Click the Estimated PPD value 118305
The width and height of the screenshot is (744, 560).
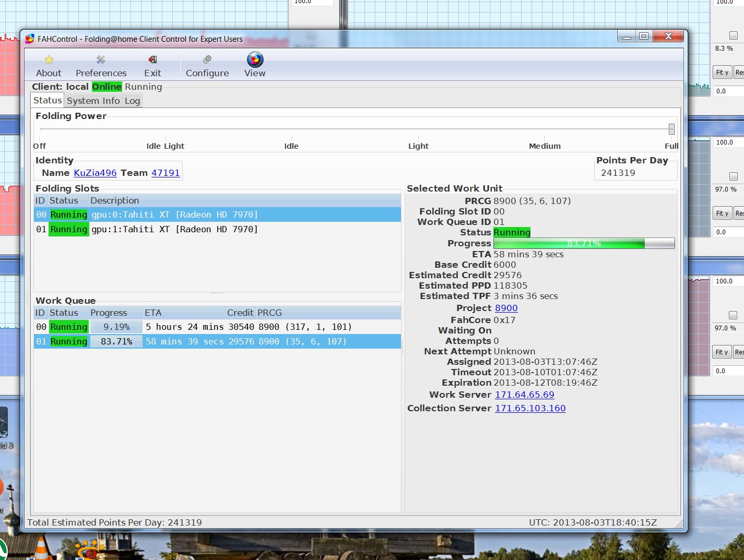click(x=511, y=285)
